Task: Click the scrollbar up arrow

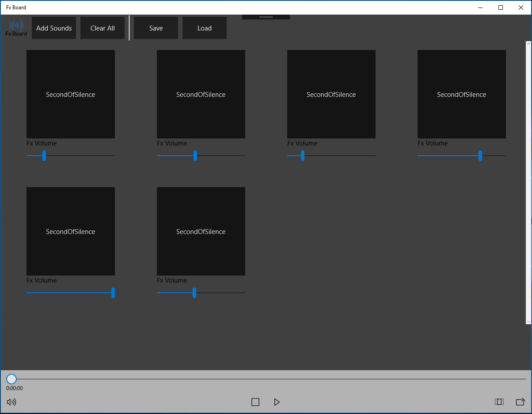Action: [x=528, y=44]
